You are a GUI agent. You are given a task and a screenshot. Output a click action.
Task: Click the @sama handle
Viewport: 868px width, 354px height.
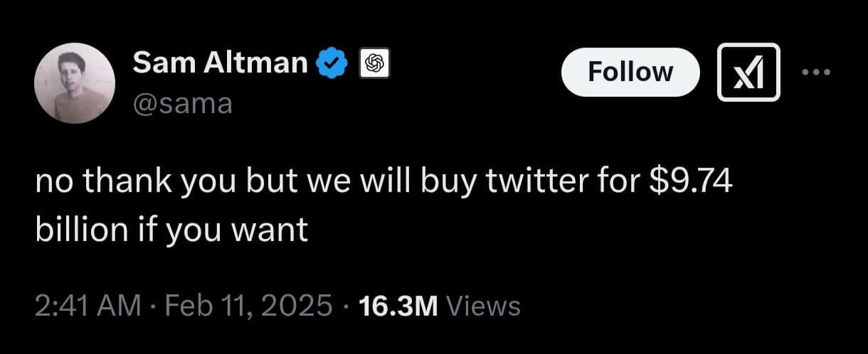182,104
